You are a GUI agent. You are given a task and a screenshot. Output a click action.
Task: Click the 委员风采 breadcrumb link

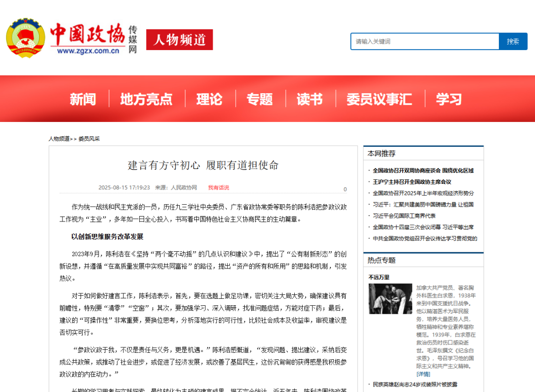pyautogui.click(x=88, y=139)
